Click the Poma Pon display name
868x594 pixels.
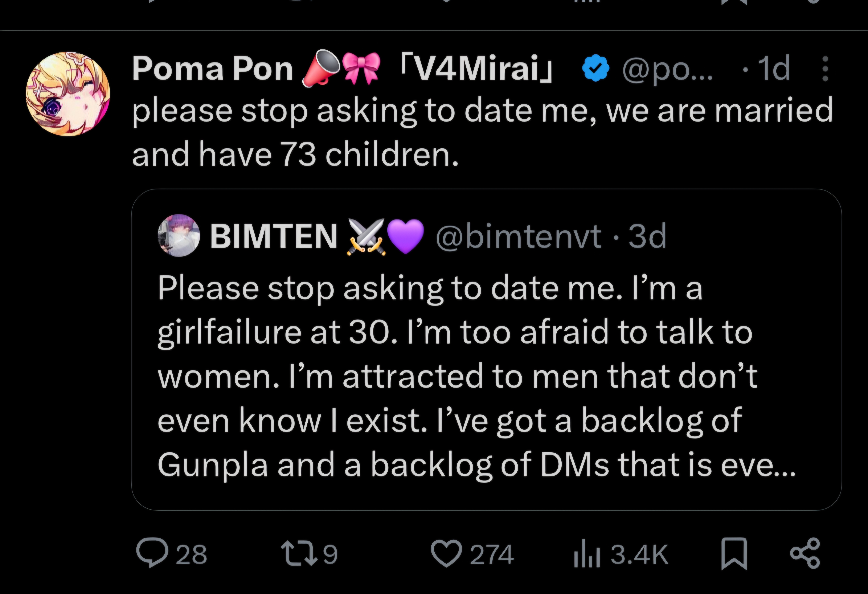[x=212, y=69]
